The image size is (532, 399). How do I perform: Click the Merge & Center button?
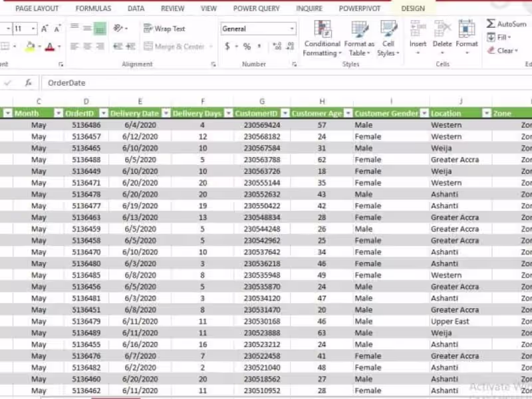(x=174, y=46)
